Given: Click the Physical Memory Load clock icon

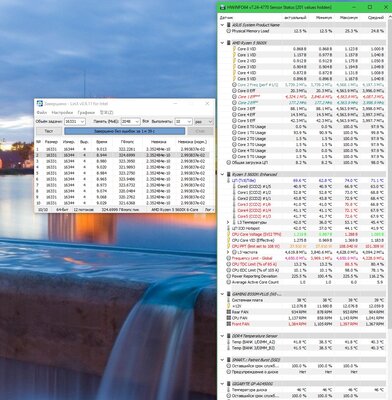Looking at the screenshot, I should pos(228,31).
